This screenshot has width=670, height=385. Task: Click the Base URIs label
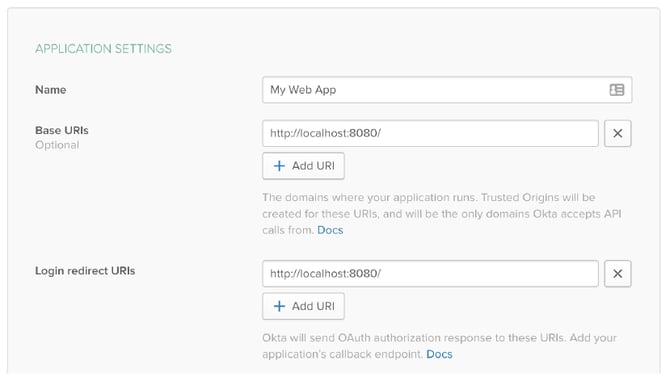tap(62, 130)
